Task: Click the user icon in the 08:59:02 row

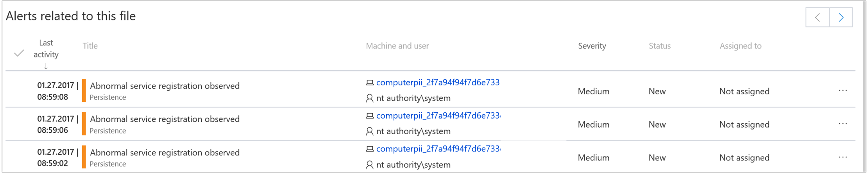Action: point(369,165)
